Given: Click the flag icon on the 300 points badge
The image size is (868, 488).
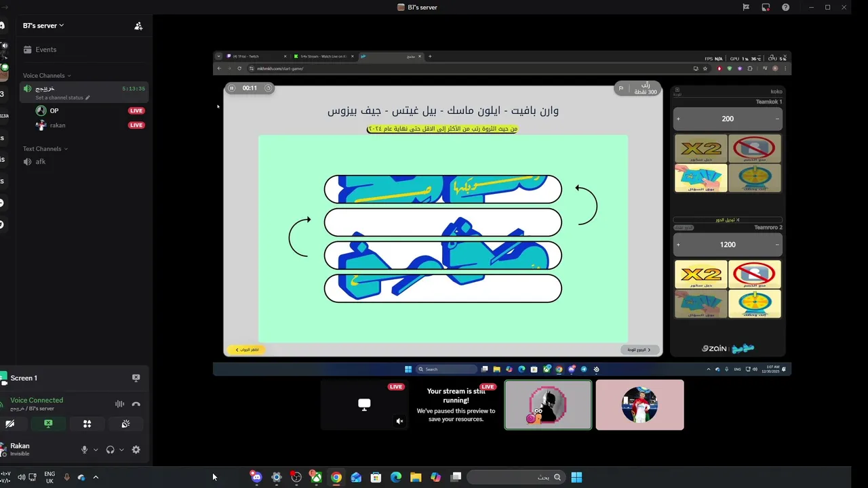Looking at the screenshot, I should [620, 89].
